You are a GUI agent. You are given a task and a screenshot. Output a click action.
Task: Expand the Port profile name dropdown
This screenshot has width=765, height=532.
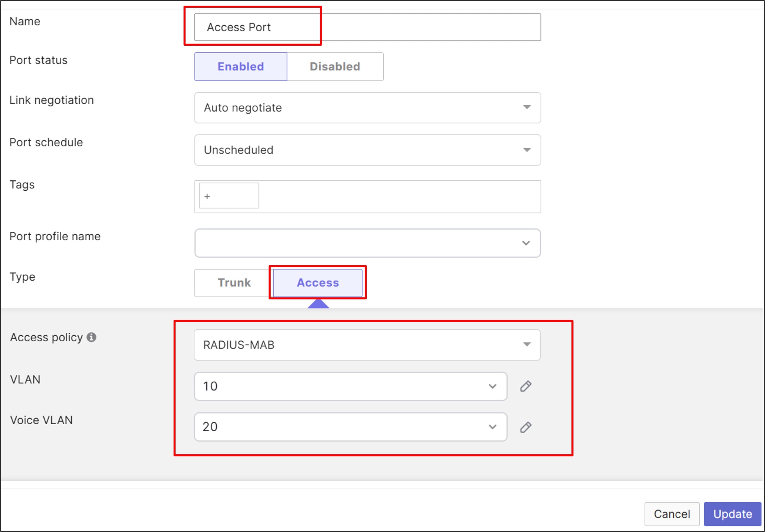pyautogui.click(x=367, y=243)
